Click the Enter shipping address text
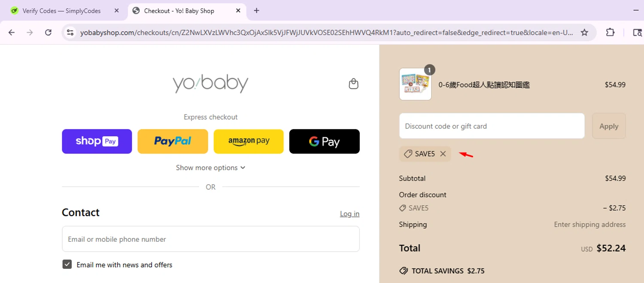Image resolution: width=644 pixels, height=283 pixels. coord(590,225)
